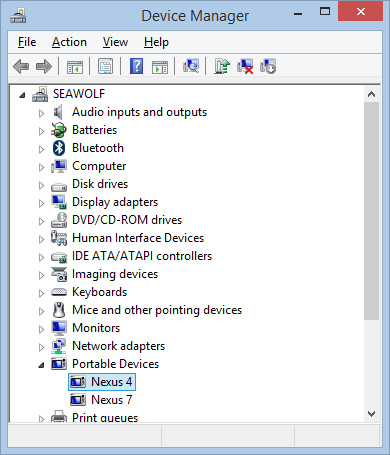Click the Device Manager title bar icon
Image resolution: width=390 pixels, height=455 pixels.
tap(18, 15)
